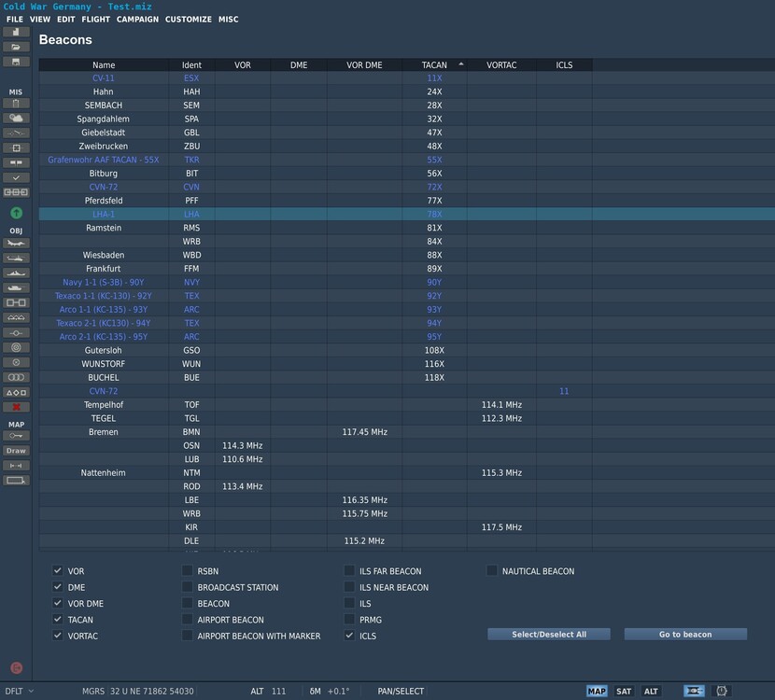Click the red X delete icon

[16, 407]
